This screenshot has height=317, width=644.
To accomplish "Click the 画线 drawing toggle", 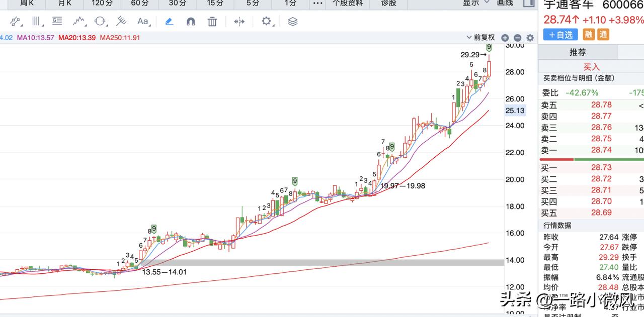I will (505, 3).
